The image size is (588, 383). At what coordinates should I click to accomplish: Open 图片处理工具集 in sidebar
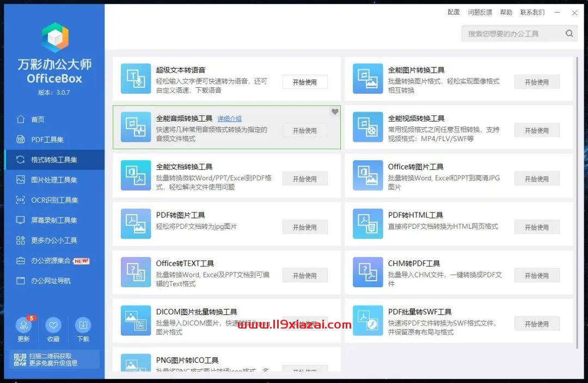(x=55, y=180)
